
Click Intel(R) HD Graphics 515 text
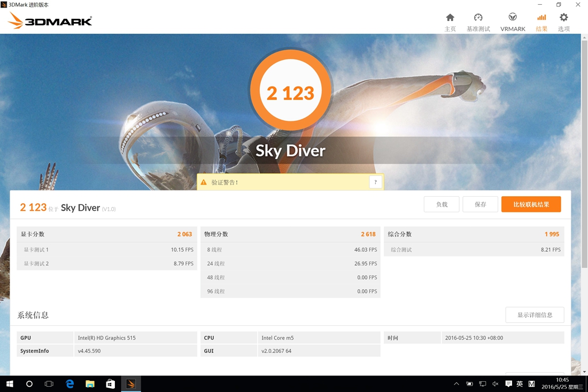click(107, 337)
